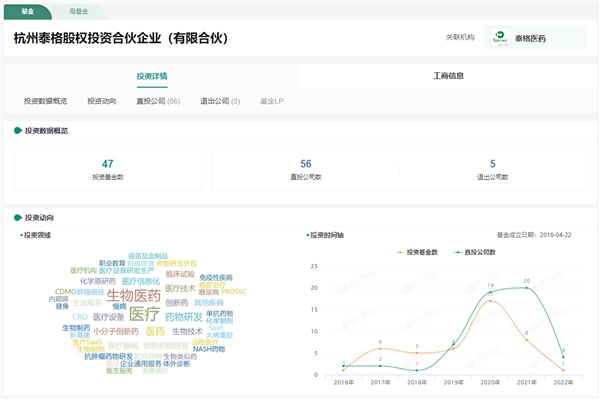Click the 免疫性疾病 word in the cloud
600x400 pixels.
point(216,278)
